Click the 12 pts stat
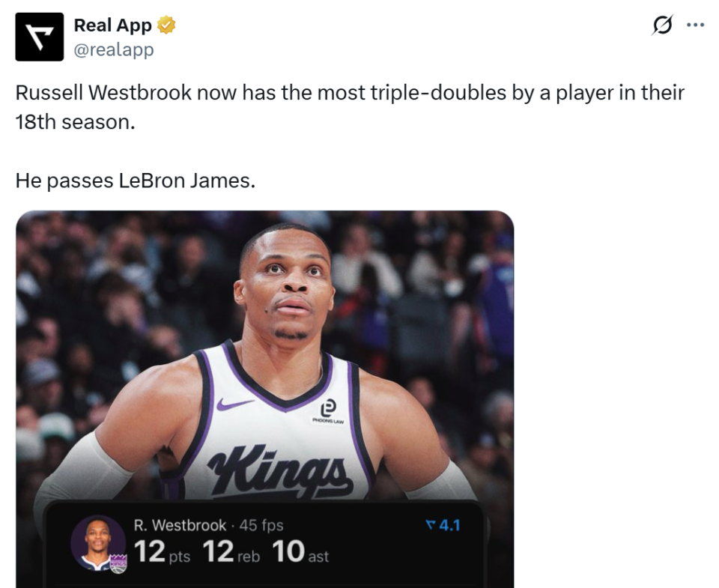The image size is (719, 588). 161,553
